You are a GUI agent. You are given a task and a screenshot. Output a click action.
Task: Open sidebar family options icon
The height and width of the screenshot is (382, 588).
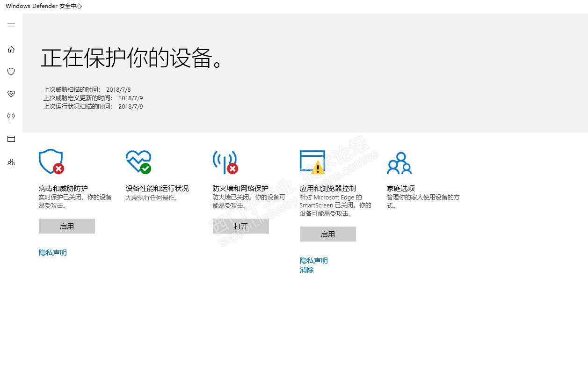[11, 162]
